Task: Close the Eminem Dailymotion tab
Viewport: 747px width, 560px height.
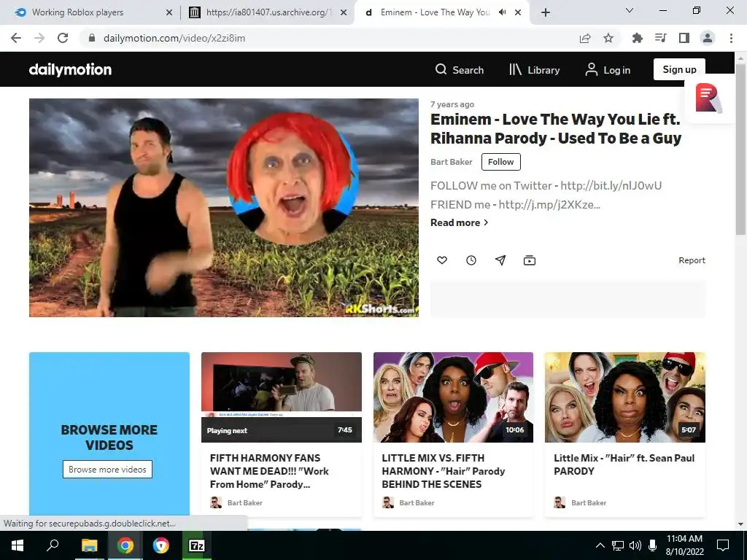Action: (518, 12)
